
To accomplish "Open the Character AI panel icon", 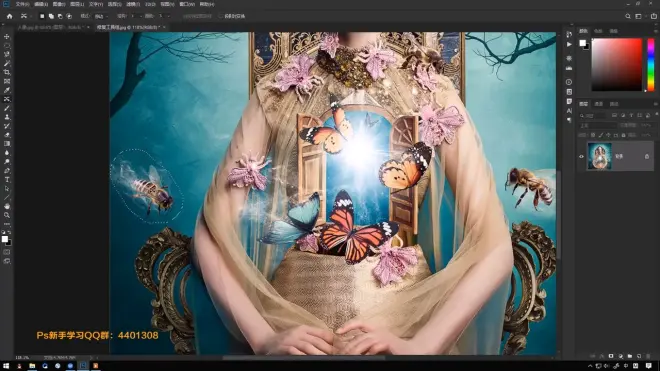I will tap(569, 111).
